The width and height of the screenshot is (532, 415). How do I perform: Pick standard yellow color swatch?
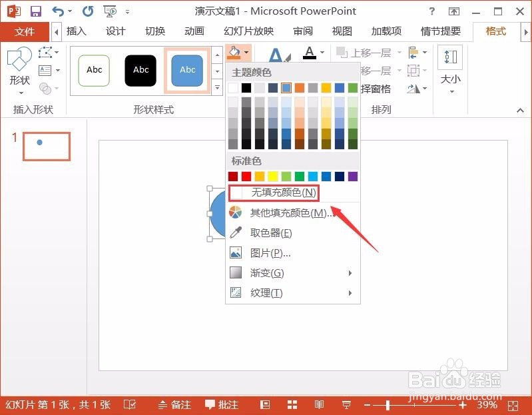[x=273, y=177]
